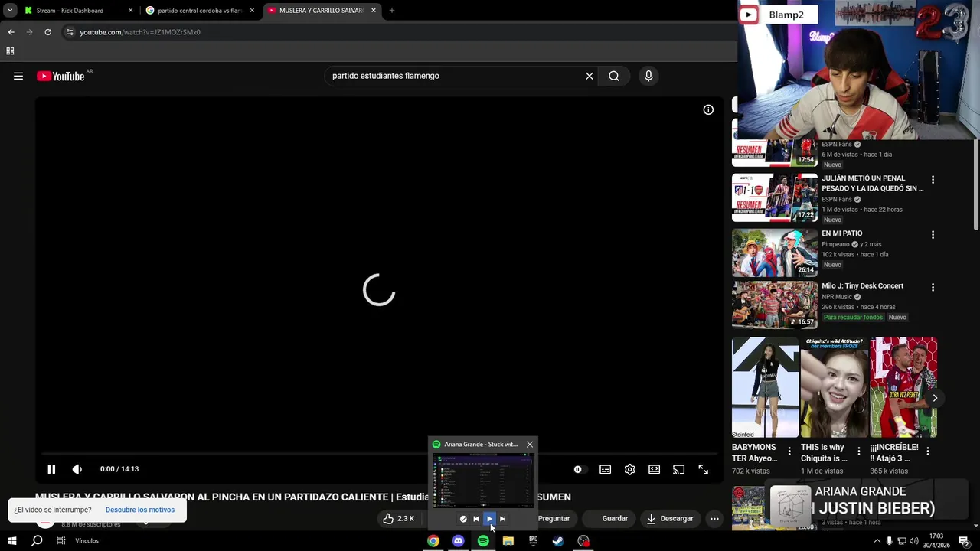Open site information in the address bar
The width and height of the screenshot is (980, 551).
(70, 32)
